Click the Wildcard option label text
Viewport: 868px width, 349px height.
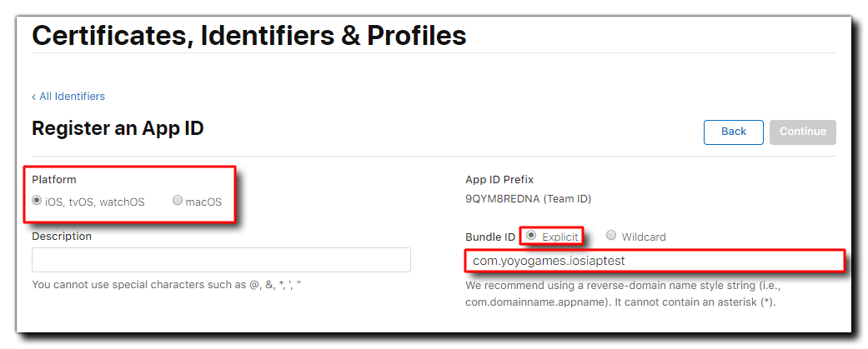[645, 237]
